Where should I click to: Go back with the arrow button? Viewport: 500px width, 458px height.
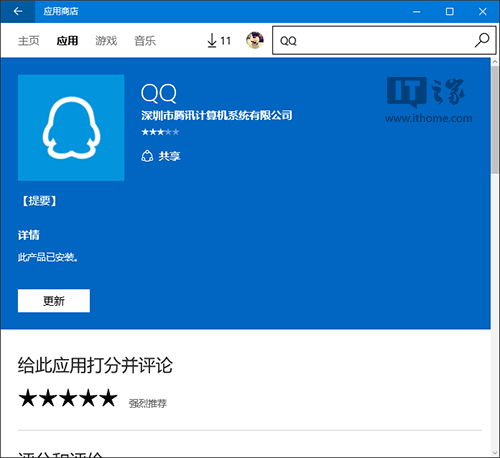[x=18, y=11]
